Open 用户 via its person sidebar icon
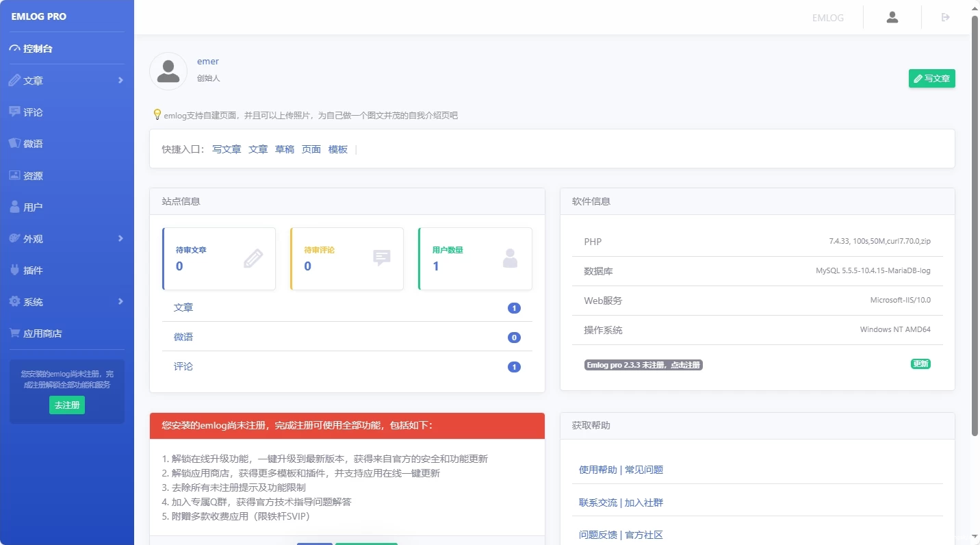The width and height of the screenshot is (980, 545). (x=14, y=207)
